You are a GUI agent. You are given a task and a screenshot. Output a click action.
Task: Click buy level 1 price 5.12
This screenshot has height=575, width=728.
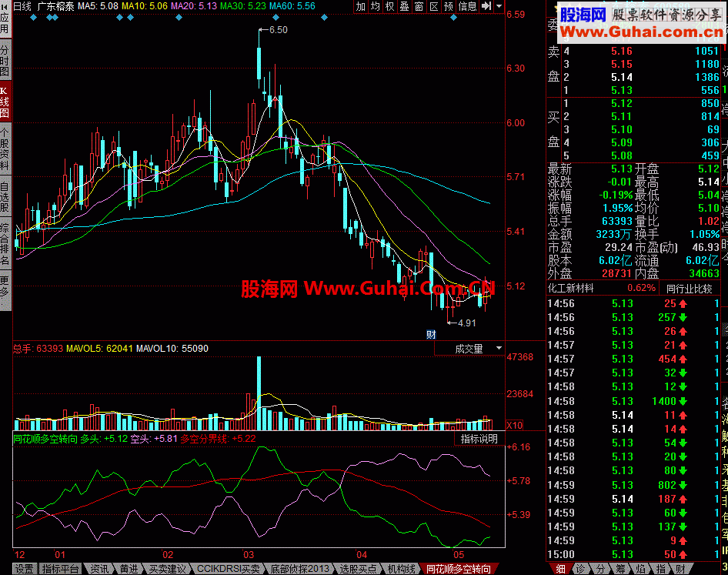pyautogui.click(x=621, y=103)
